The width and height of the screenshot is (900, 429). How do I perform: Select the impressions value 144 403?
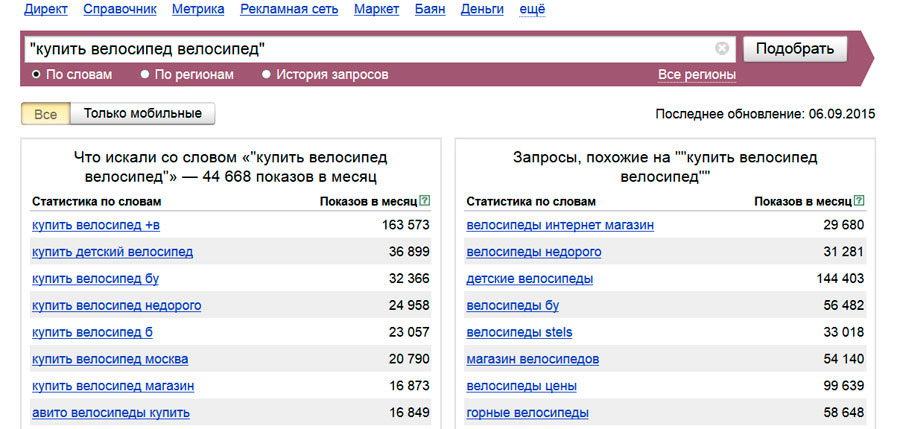pyautogui.click(x=840, y=279)
